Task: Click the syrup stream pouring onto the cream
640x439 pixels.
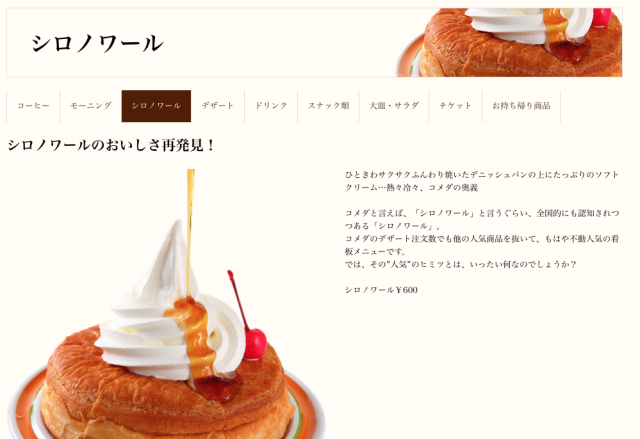Action: click(x=190, y=233)
